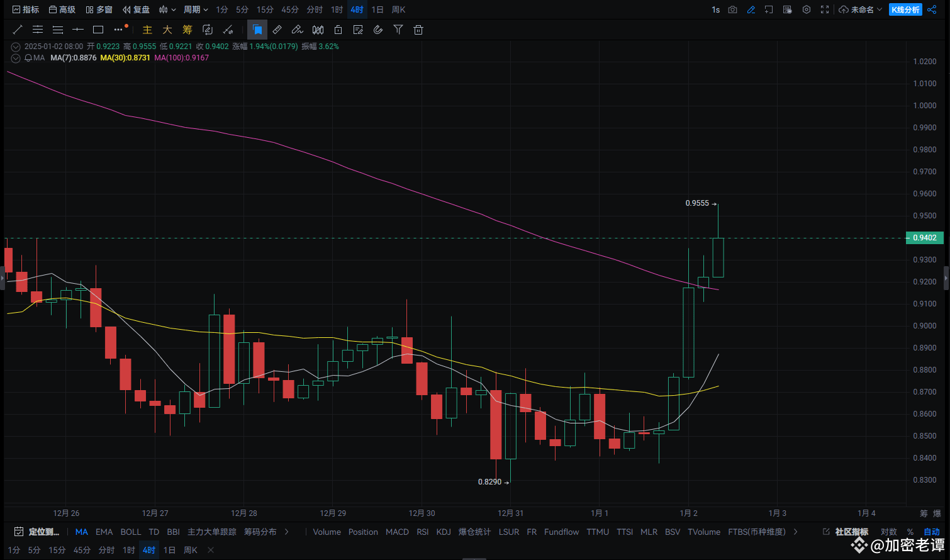Image resolution: width=950 pixels, height=560 pixels.
Task: Click the 筹 marker icon
Action: coord(187,30)
